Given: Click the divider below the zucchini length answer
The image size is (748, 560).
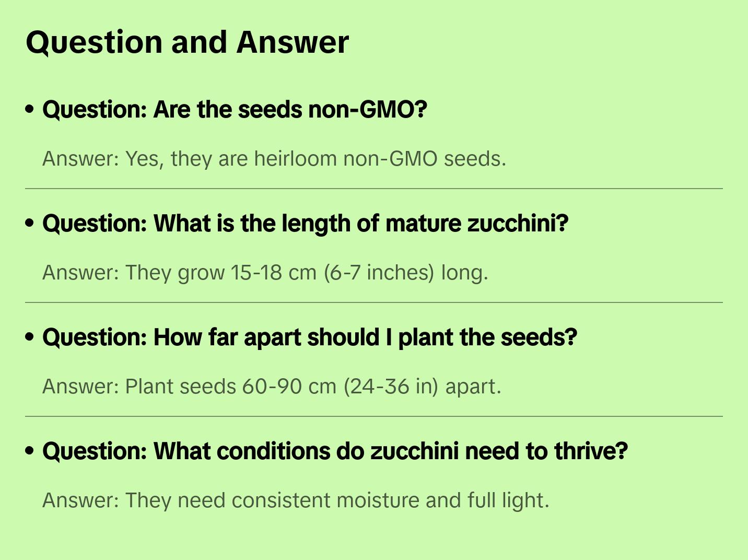Looking at the screenshot, I should (374, 302).
